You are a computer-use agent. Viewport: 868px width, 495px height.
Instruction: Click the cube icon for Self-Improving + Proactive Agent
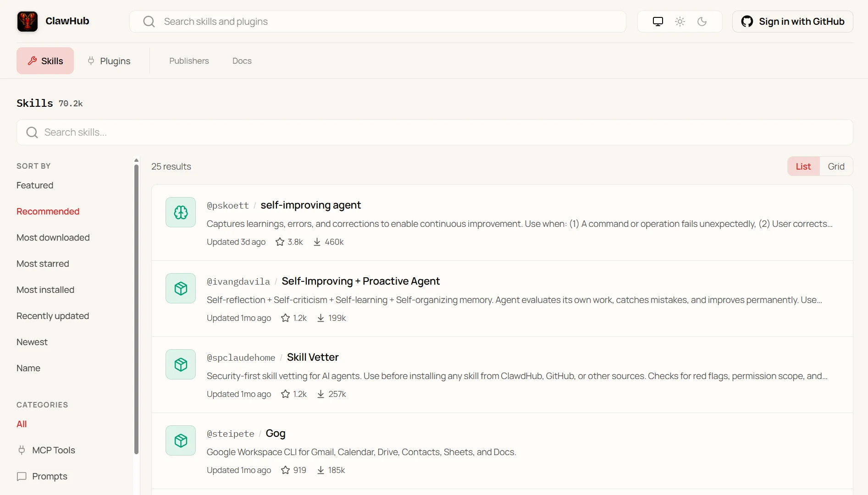181,288
